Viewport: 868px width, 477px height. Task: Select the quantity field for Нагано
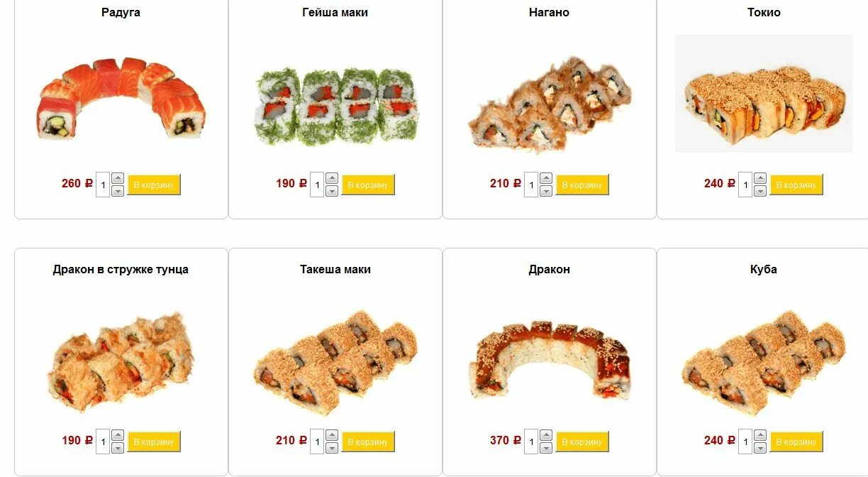coord(531,185)
